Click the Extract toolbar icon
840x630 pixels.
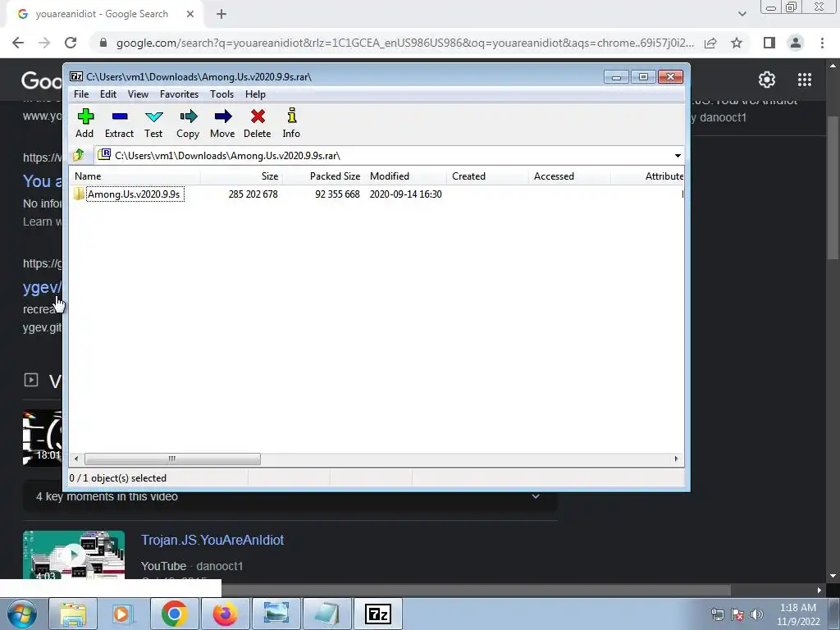coord(119,123)
